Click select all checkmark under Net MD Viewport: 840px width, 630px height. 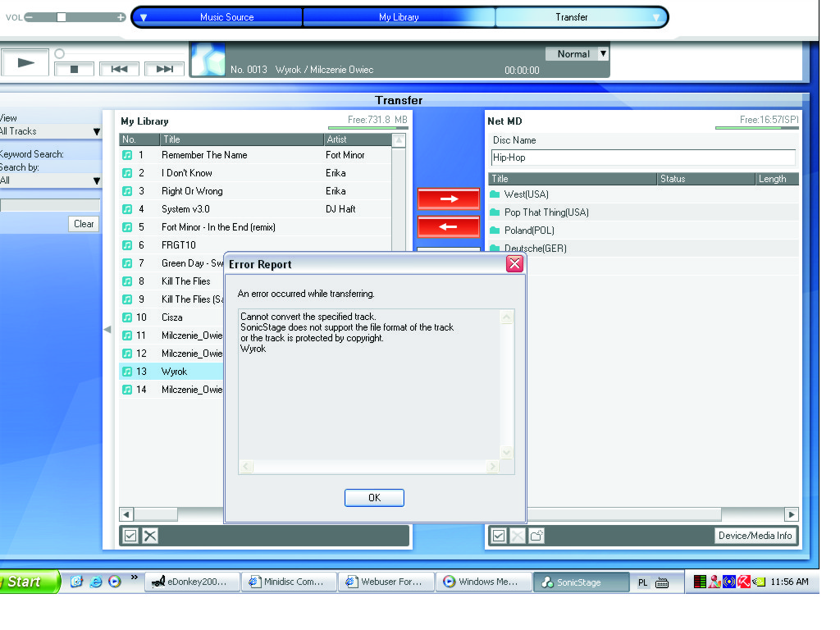click(x=499, y=536)
